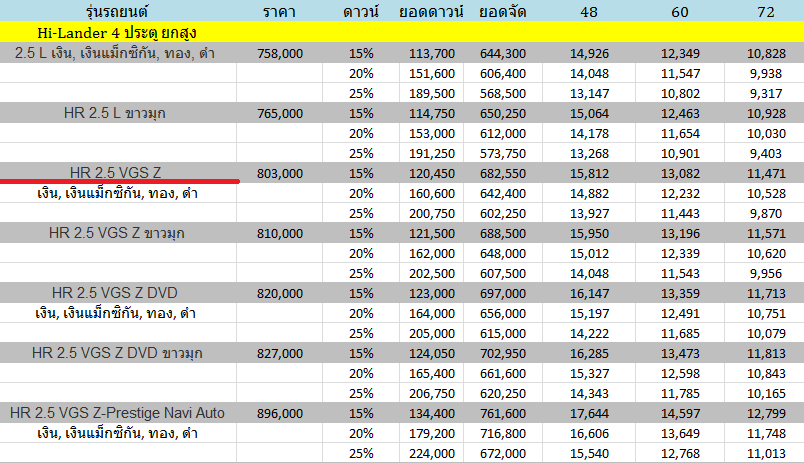Click the installment value 15,064
This screenshot has height=463, width=804.
(x=589, y=114)
